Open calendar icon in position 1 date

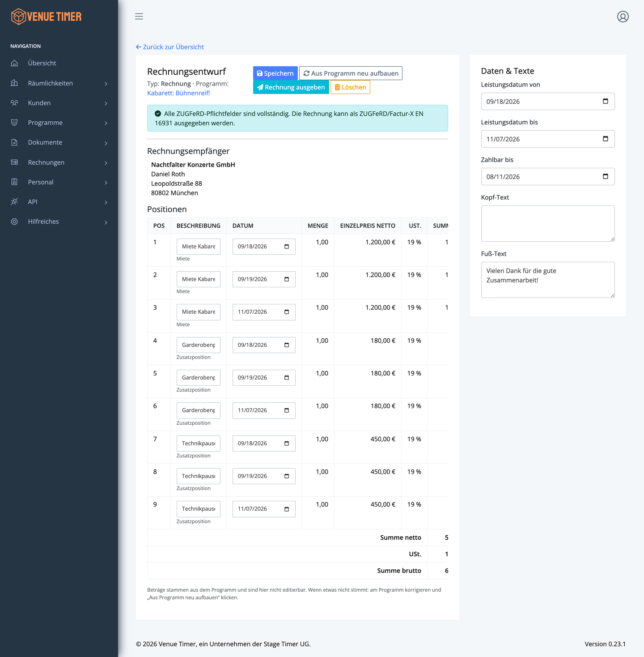[287, 247]
